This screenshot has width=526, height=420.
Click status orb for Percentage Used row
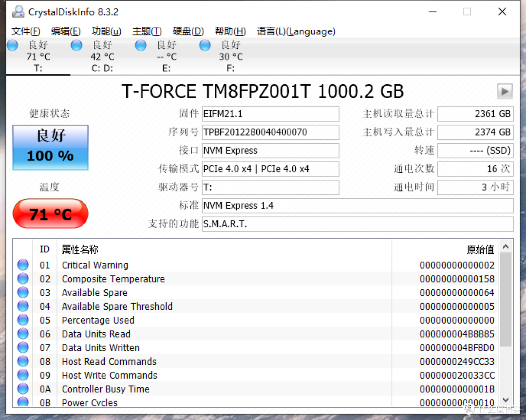tap(23, 320)
